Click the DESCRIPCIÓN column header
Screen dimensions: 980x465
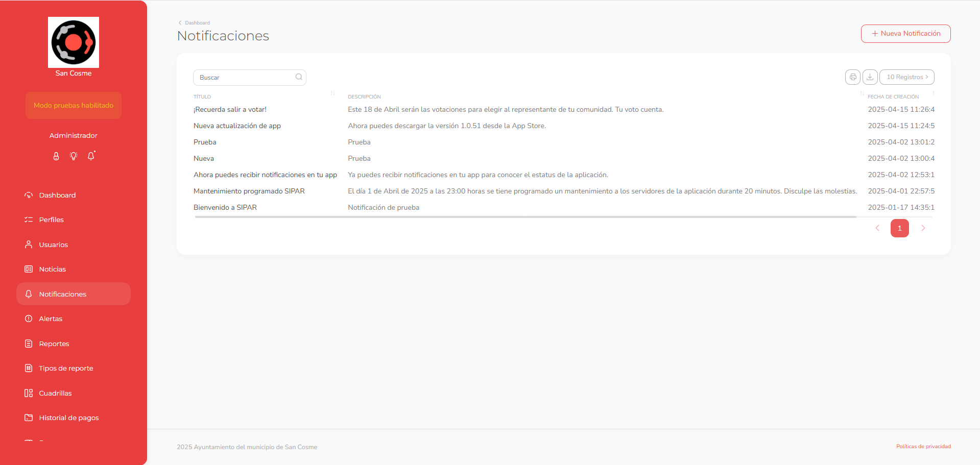[x=364, y=96]
